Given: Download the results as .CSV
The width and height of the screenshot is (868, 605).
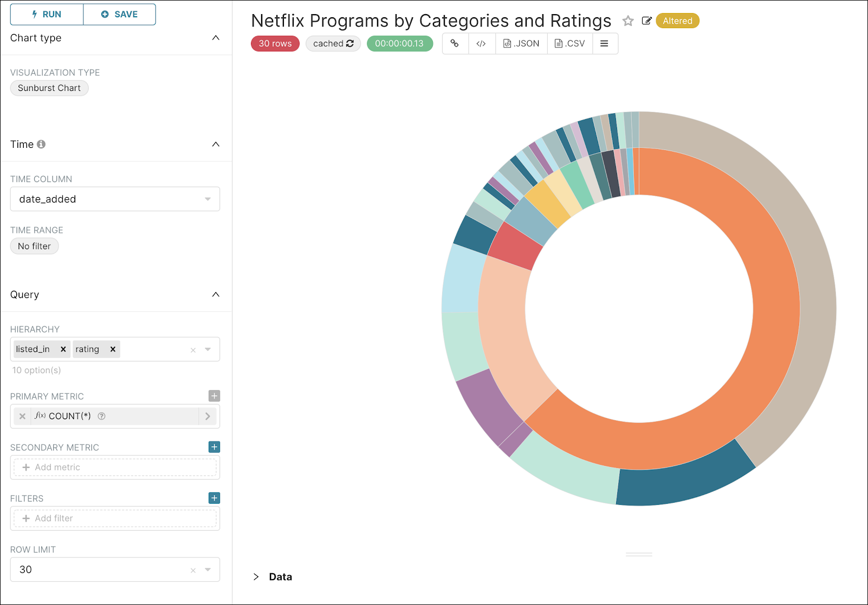Looking at the screenshot, I should [x=570, y=44].
